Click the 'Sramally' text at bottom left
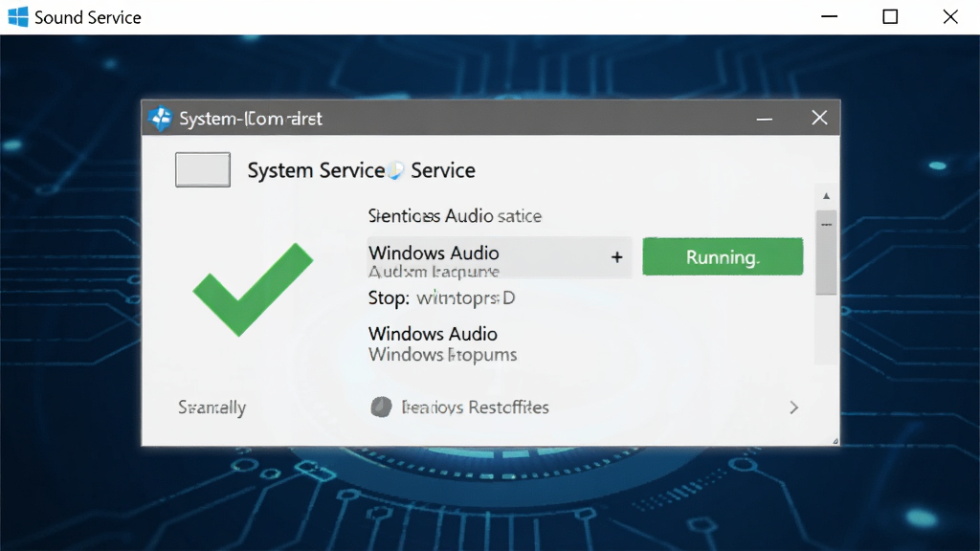This screenshot has height=551, width=980. coord(212,408)
